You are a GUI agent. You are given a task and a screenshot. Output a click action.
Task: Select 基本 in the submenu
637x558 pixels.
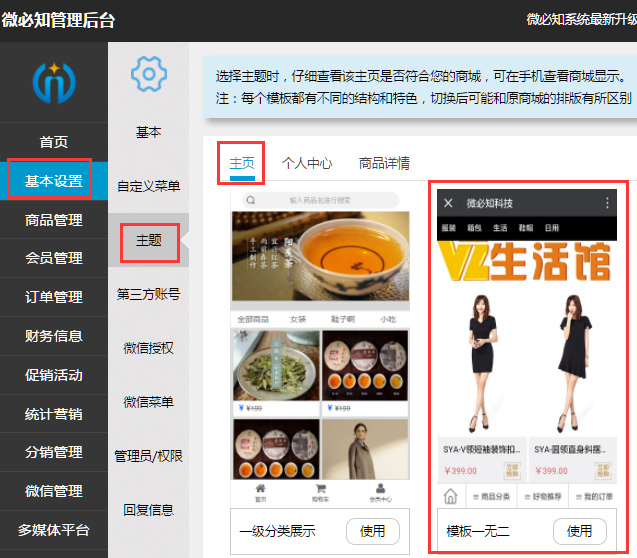click(x=149, y=132)
